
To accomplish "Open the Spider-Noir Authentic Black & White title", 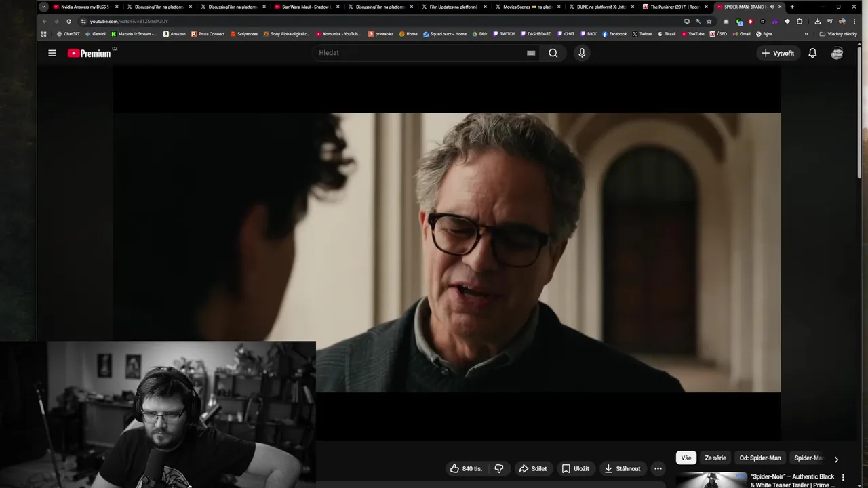I will 793,481.
